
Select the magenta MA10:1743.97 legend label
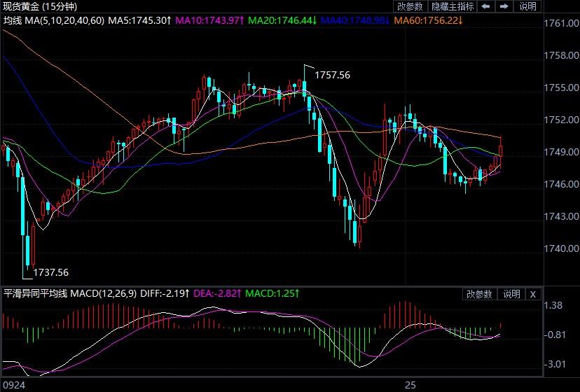point(209,20)
